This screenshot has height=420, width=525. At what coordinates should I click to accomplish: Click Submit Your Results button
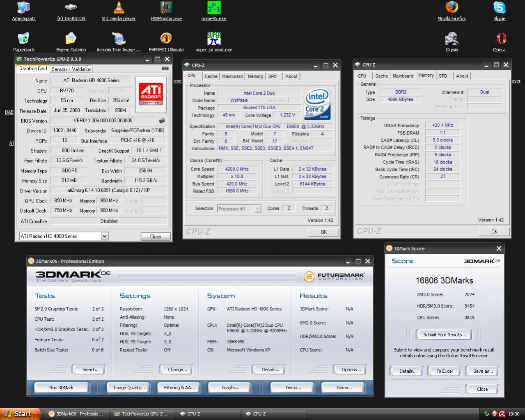pyautogui.click(x=445, y=335)
